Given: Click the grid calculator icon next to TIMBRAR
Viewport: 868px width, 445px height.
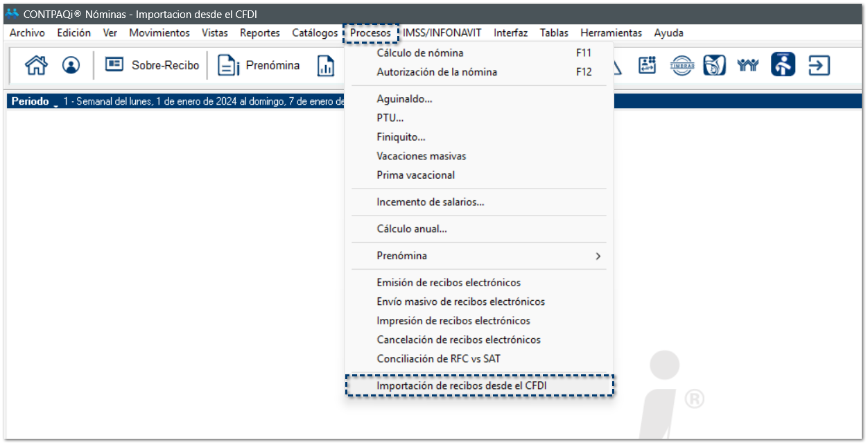Looking at the screenshot, I should pos(647,65).
